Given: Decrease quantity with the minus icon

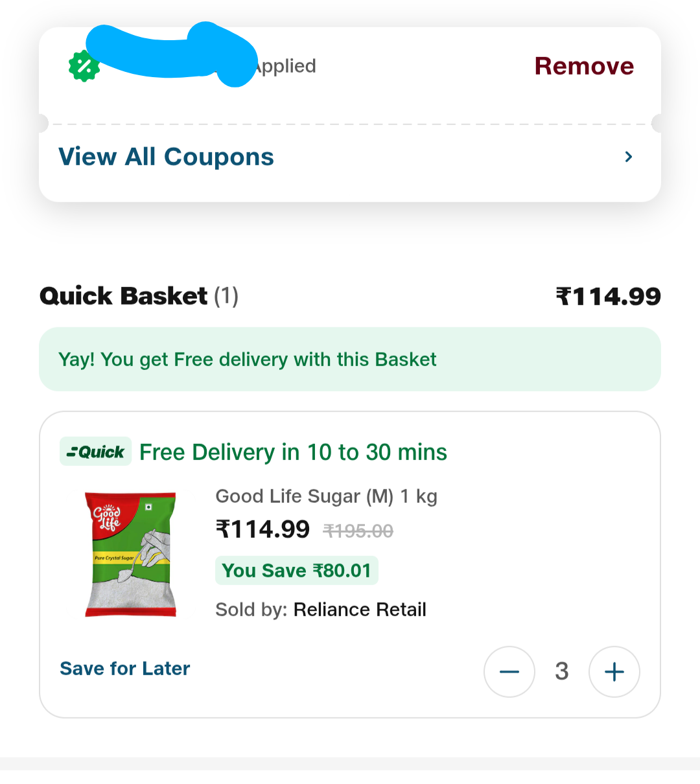Looking at the screenshot, I should click(509, 672).
